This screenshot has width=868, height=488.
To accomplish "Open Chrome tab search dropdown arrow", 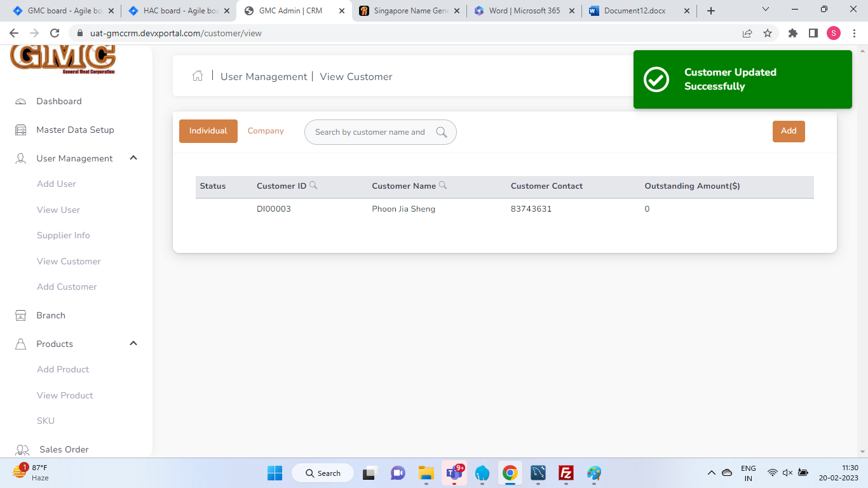I will coord(765,10).
